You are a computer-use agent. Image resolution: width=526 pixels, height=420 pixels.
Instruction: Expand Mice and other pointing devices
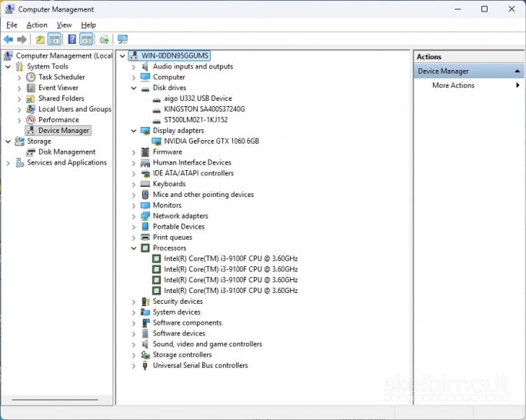pos(134,195)
